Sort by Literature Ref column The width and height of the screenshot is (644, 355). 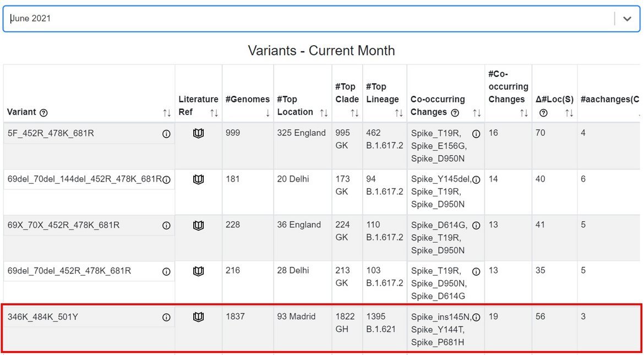[x=214, y=113]
